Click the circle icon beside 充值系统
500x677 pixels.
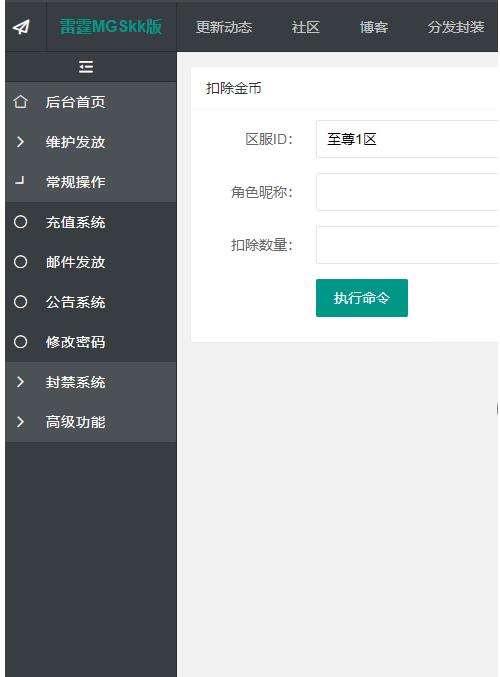[x=20, y=222]
